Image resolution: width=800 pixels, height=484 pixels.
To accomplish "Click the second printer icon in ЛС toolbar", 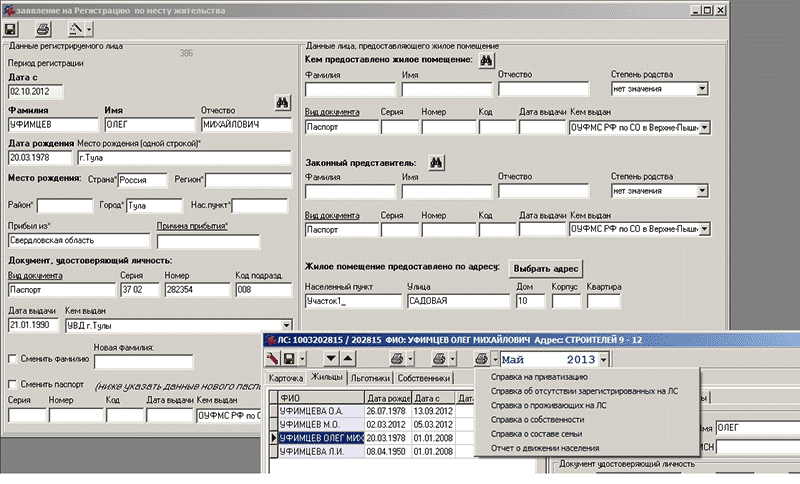I will 439,359.
